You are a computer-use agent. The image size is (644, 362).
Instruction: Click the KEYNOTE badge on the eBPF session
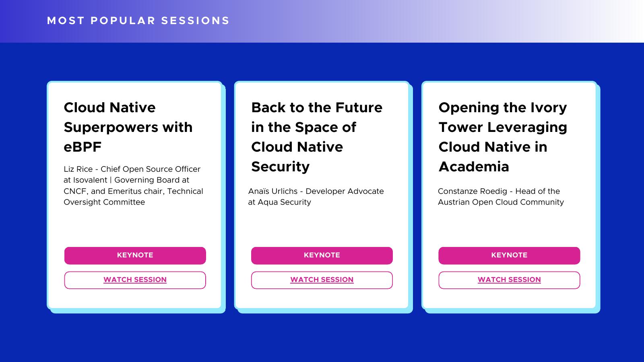135,255
